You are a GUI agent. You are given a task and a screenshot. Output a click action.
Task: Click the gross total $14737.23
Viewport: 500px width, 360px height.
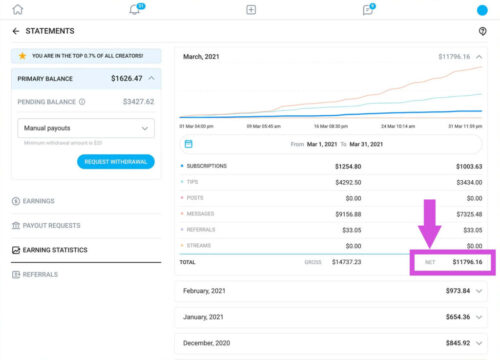pyautogui.click(x=346, y=262)
